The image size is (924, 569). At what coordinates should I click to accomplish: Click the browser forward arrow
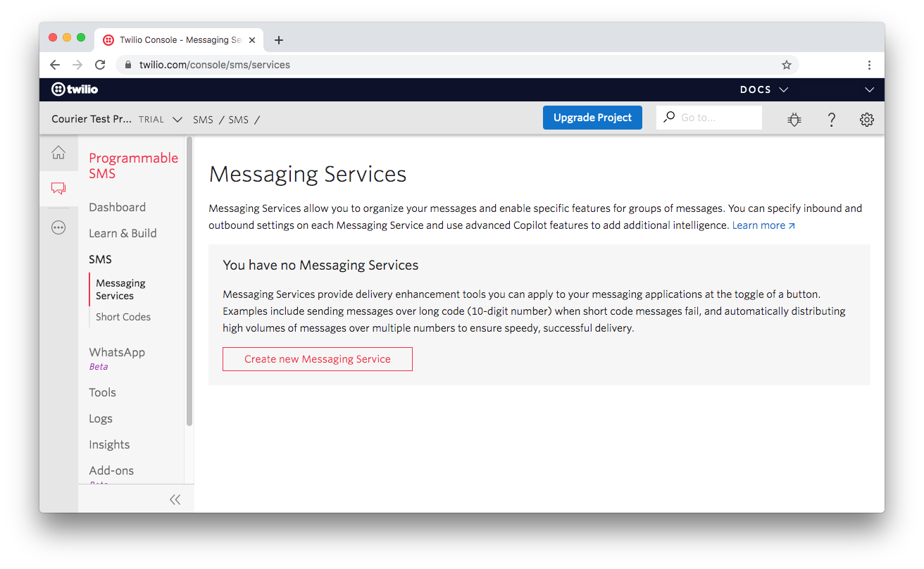[77, 65]
